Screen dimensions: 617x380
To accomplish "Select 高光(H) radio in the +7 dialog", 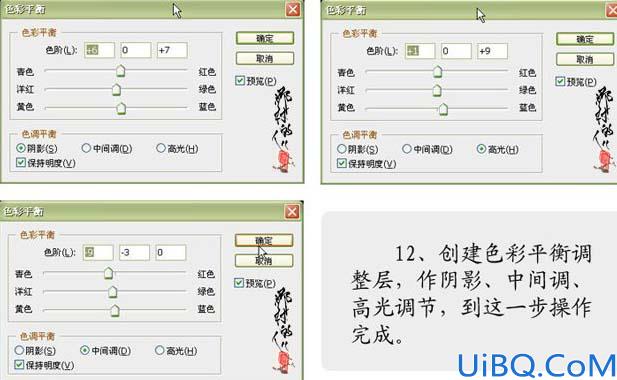I will point(161,148).
